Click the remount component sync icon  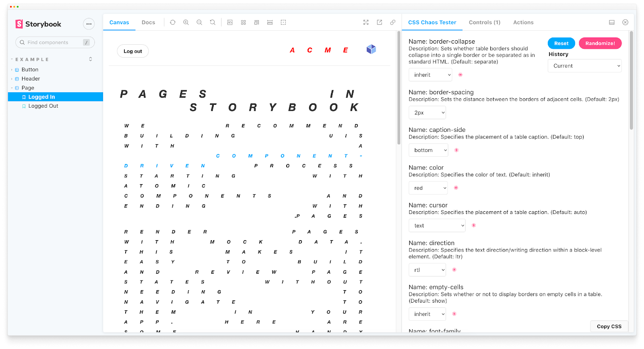click(x=173, y=23)
